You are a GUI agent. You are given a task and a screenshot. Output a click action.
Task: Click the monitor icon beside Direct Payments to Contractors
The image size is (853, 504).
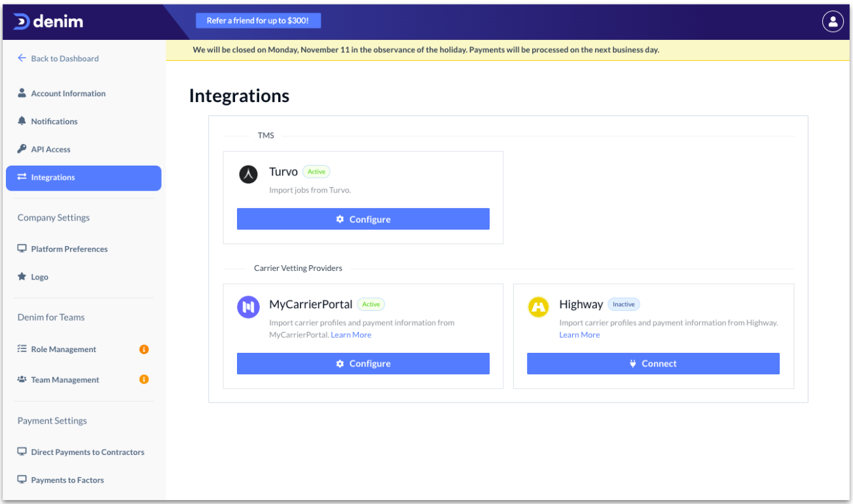pos(22,452)
